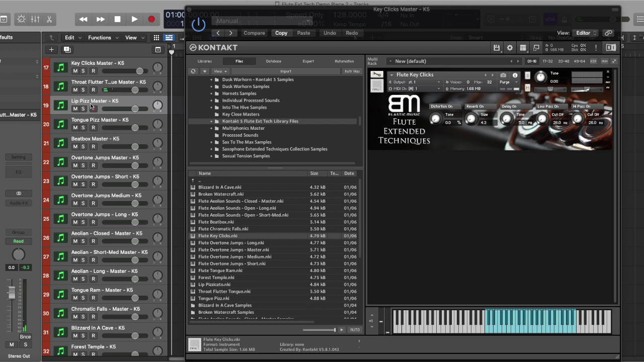Mute the Aeolian - Closed - Master track
Screen dimensions: 644x362
(x=75, y=241)
